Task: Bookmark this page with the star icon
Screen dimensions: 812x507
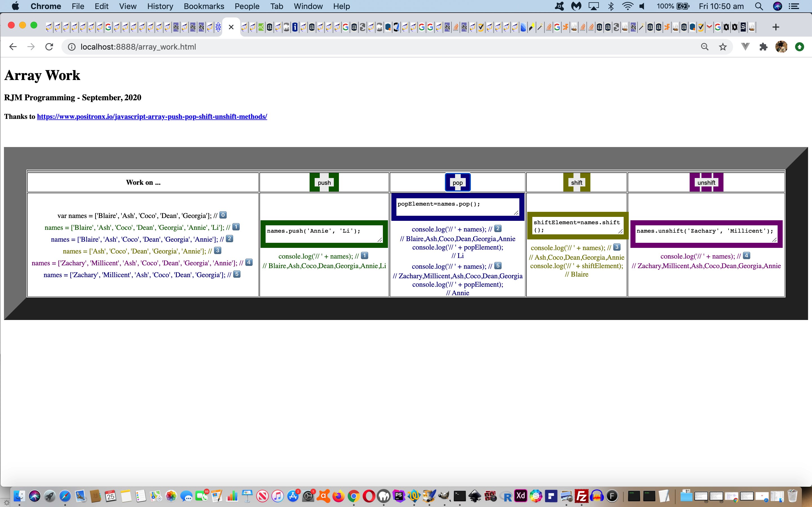Action: pos(723,47)
